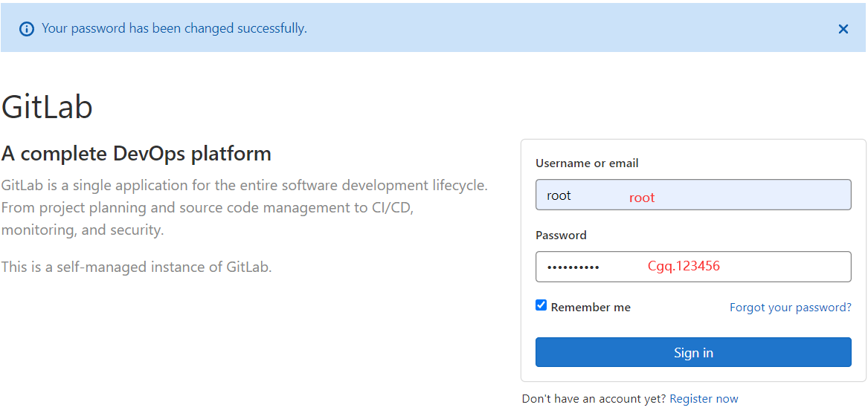Click the 'self-managed instance of GitLab' text
Image resolution: width=868 pixels, height=419 pixels.
pyautogui.click(x=137, y=267)
